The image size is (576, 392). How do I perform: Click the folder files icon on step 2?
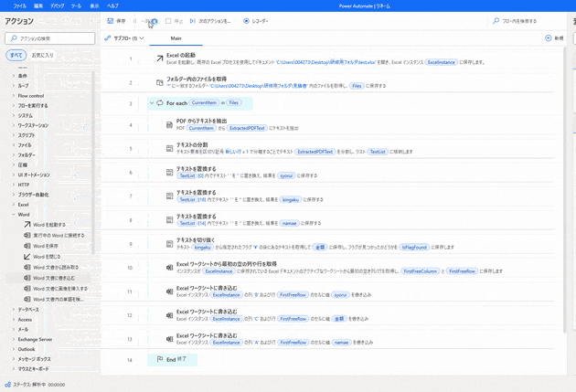pyautogui.click(x=160, y=82)
